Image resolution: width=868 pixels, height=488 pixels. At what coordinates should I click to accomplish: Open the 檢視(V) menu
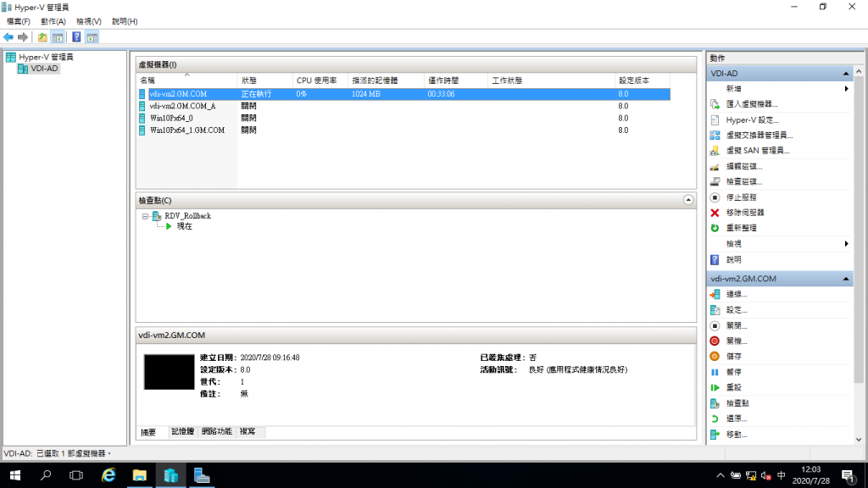(x=88, y=21)
